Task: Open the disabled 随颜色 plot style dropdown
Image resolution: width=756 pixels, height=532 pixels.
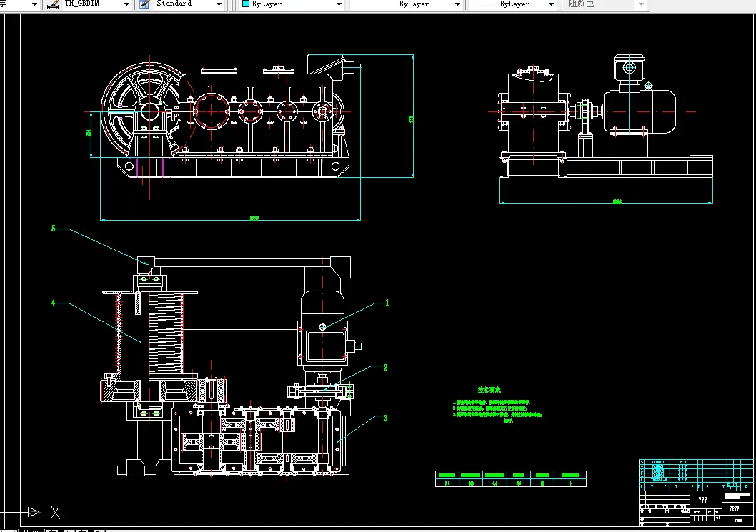Action: pos(641,4)
